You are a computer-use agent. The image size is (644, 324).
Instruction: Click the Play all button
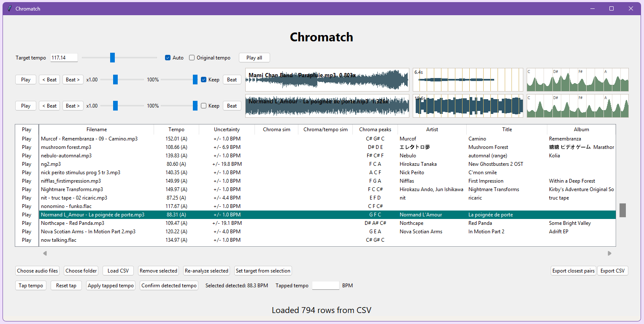[254, 58]
